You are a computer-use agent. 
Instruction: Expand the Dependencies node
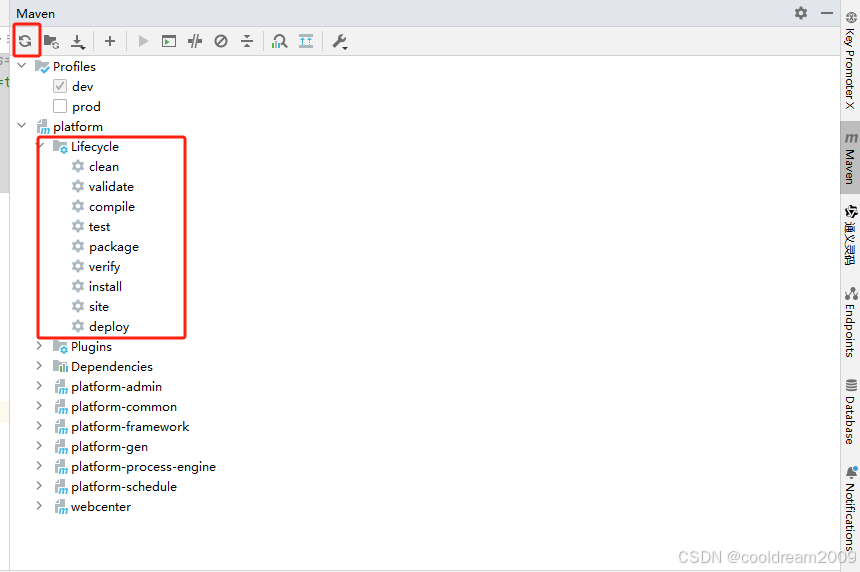coord(39,366)
